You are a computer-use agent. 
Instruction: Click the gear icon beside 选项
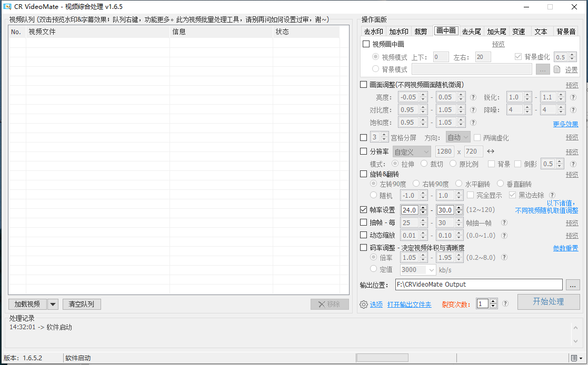tap(363, 305)
